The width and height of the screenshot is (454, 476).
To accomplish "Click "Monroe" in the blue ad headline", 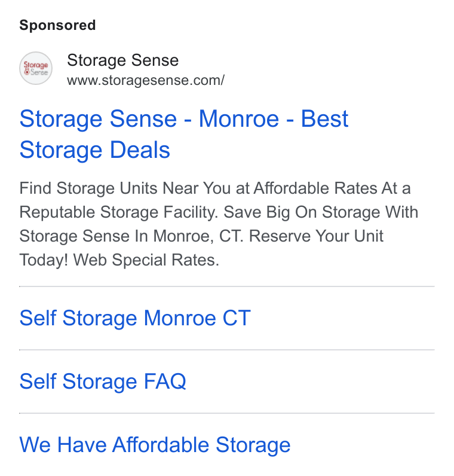I will click(x=239, y=118).
